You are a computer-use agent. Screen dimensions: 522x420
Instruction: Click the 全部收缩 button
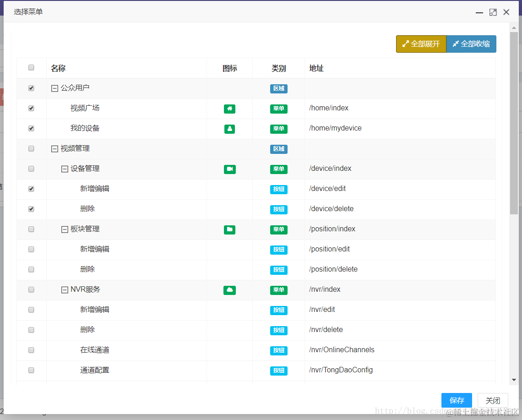471,44
